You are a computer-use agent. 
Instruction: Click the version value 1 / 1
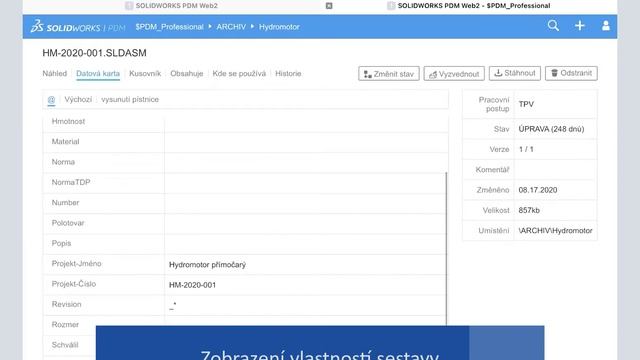click(526, 149)
